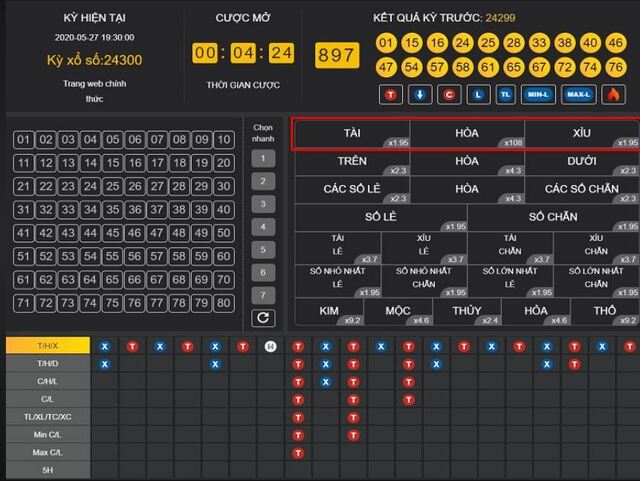
Task: Choose quick pick option 1
Action: pos(263,158)
